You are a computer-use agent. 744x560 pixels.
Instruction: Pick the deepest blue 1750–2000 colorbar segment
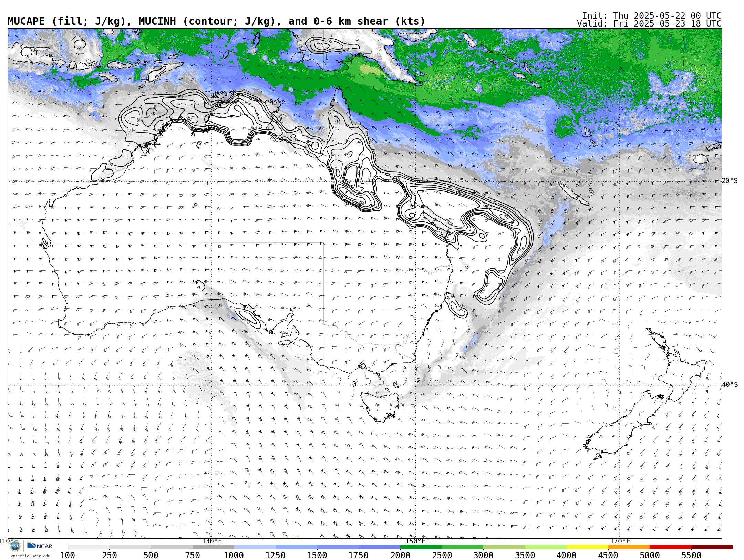click(x=380, y=547)
